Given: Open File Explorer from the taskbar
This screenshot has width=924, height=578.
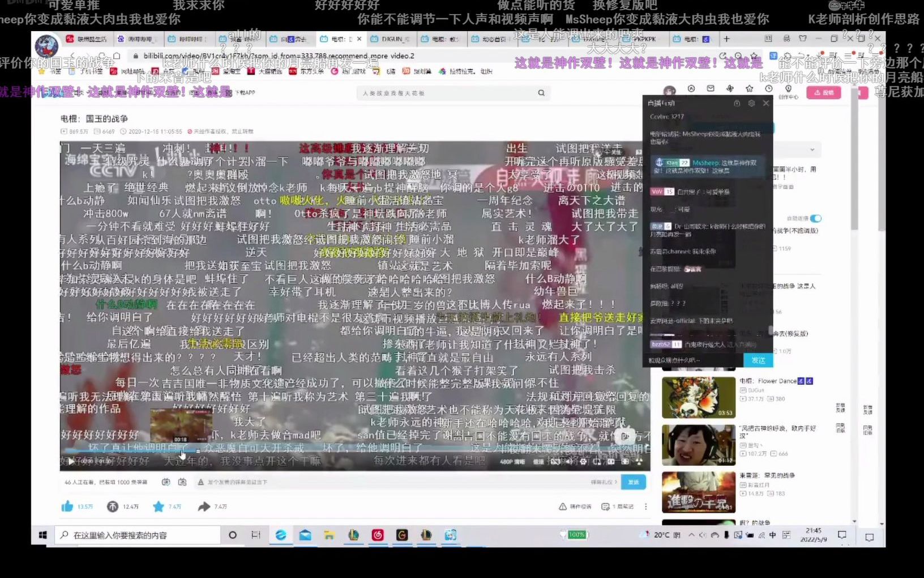Looking at the screenshot, I should pyautogui.click(x=329, y=535).
